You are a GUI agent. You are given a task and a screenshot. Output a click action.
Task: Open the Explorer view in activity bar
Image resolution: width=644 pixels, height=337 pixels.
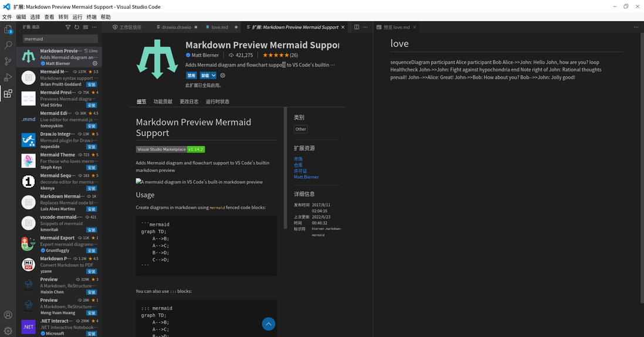pyautogui.click(x=8, y=29)
